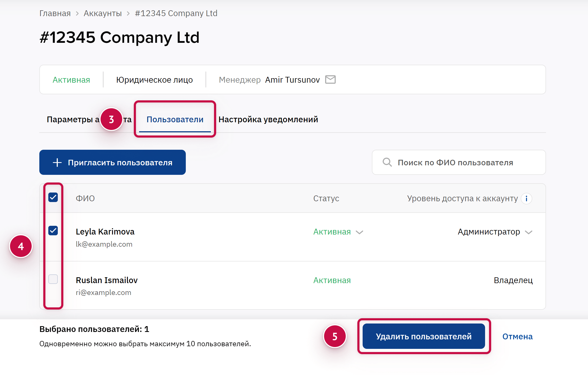Click breadcrumb arrow after Главная
The width and height of the screenshot is (588, 375).
pyautogui.click(x=77, y=13)
